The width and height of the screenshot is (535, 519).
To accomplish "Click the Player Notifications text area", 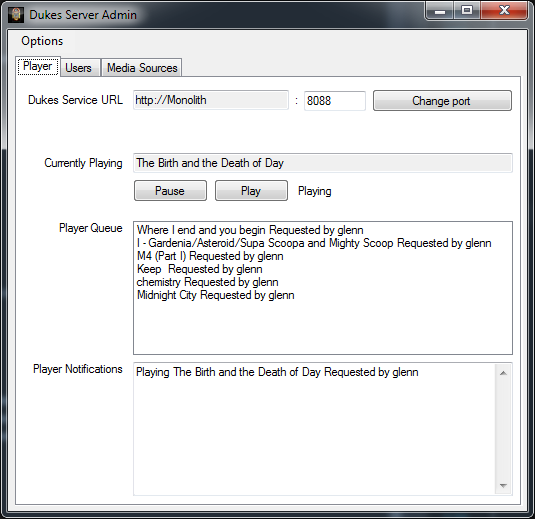I will pyautogui.click(x=314, y=429).
